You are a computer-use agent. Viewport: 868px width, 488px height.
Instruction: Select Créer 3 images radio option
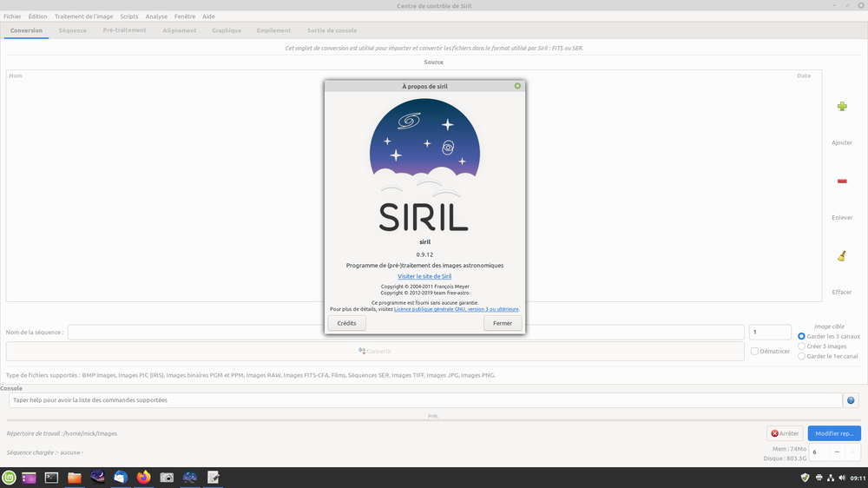[801, 346]
